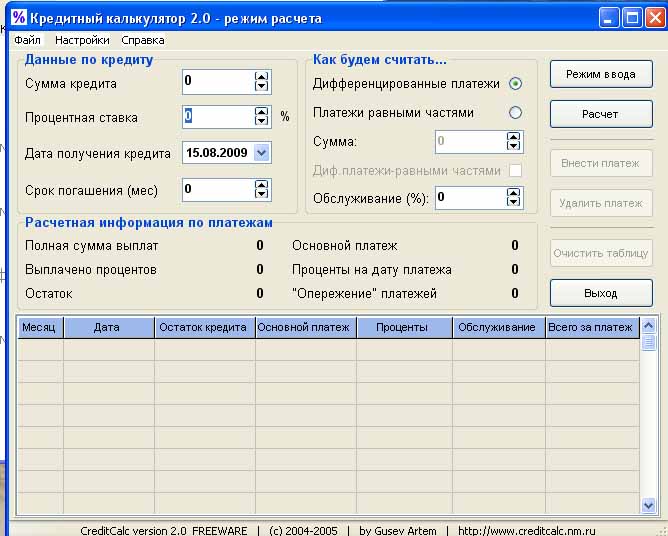Click the Выход button
The image size is (668, 536).
click(600, 293)
